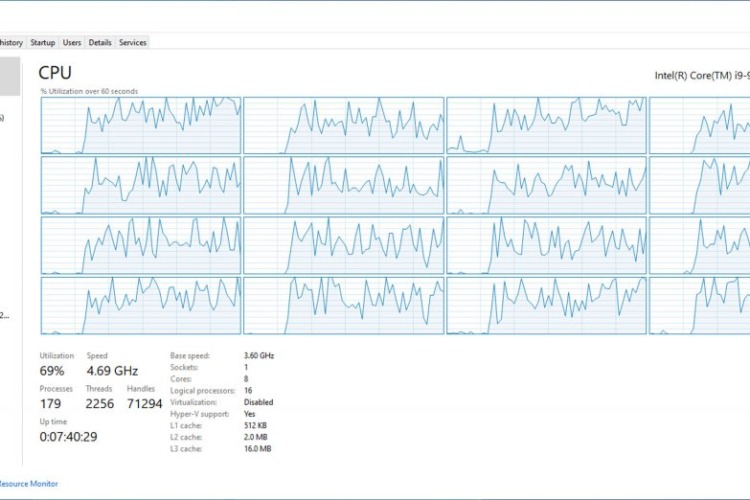Click the 3.60 GHz base speed value
The width and height of the screenshot is (750, 500).
click(259, 356)
